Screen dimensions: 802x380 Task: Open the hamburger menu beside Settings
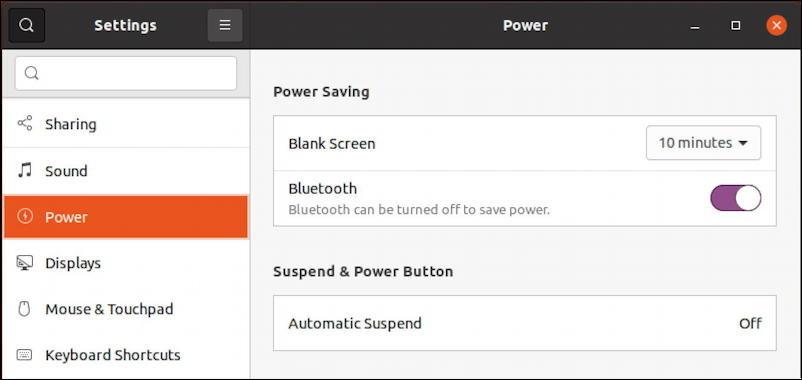point(225,25)
